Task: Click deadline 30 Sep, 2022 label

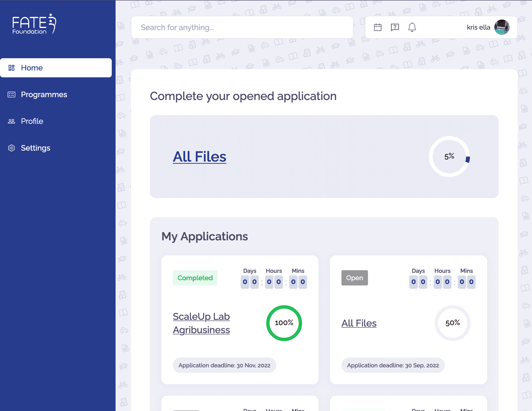Action: click(393, 365)
